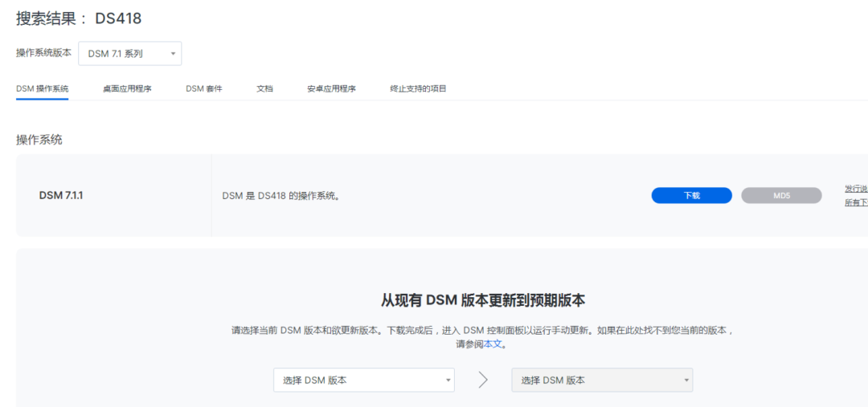Click the 从现有 DSM 版本更新到预期版本 heading
868x407 pixels.
[x=482, y=300]
